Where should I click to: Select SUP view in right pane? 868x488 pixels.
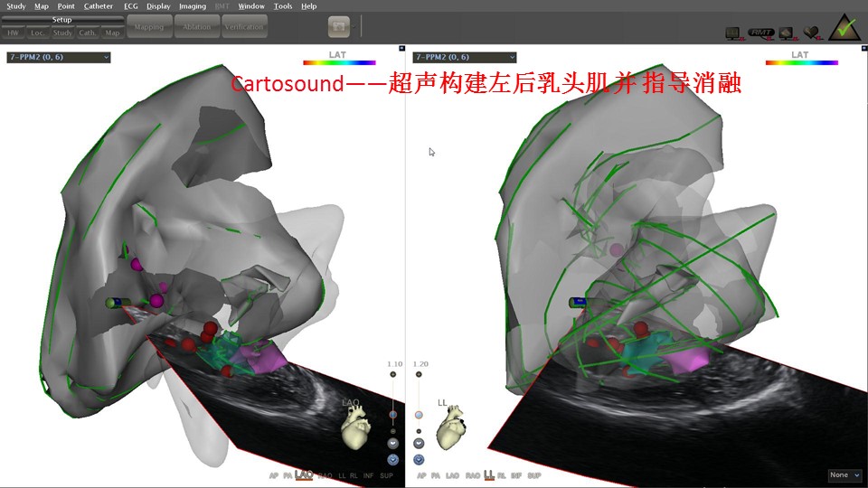pyautogui.click(x=534, y=476)
